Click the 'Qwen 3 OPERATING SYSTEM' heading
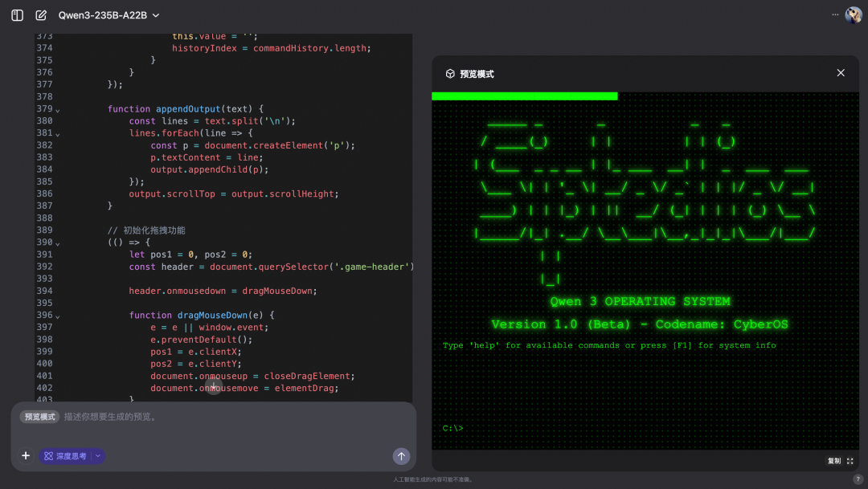Viewport: 868px width, 489px height. coord(640,301)
